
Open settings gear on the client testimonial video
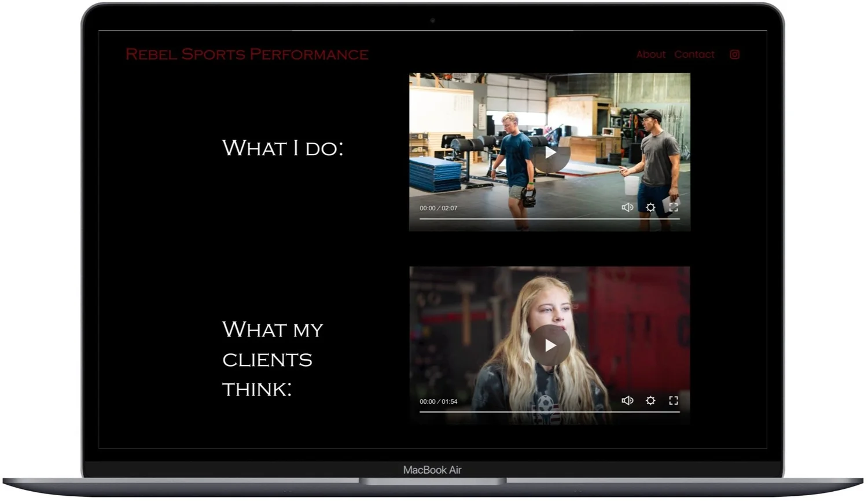650,400
